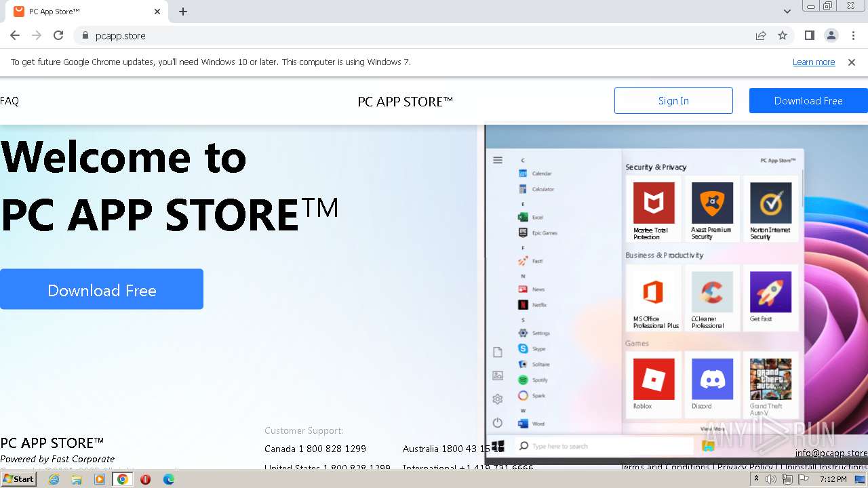
Task: Click the info@pcapp.store email link
Action: pos(831,453)
